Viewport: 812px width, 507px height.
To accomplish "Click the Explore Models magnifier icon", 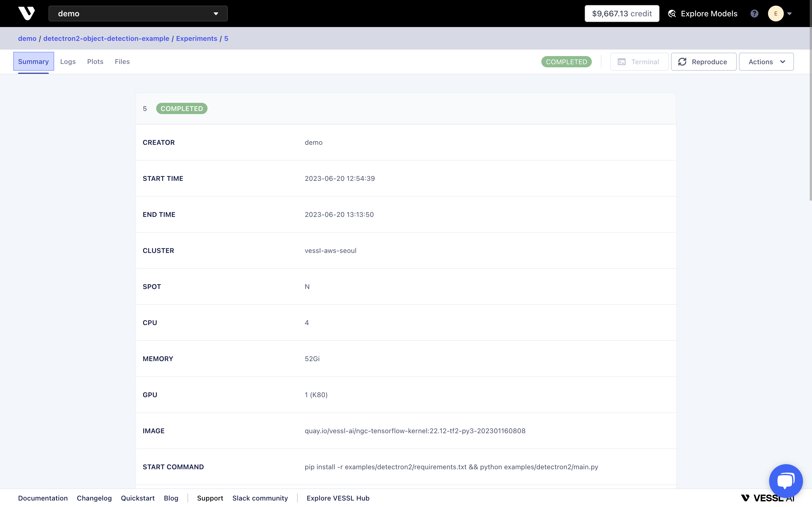I will 672,14.
